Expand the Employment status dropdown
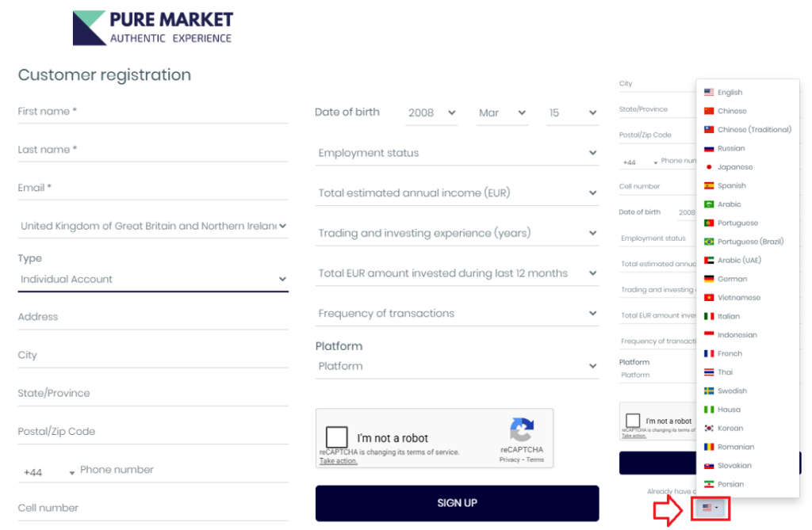The image size is (812, 530). pos(456,153)
